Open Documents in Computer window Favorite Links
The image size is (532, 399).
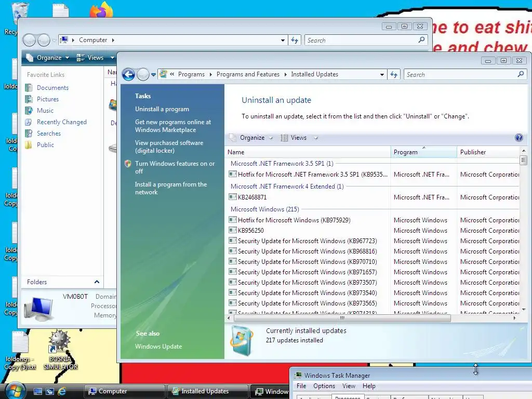52,87
